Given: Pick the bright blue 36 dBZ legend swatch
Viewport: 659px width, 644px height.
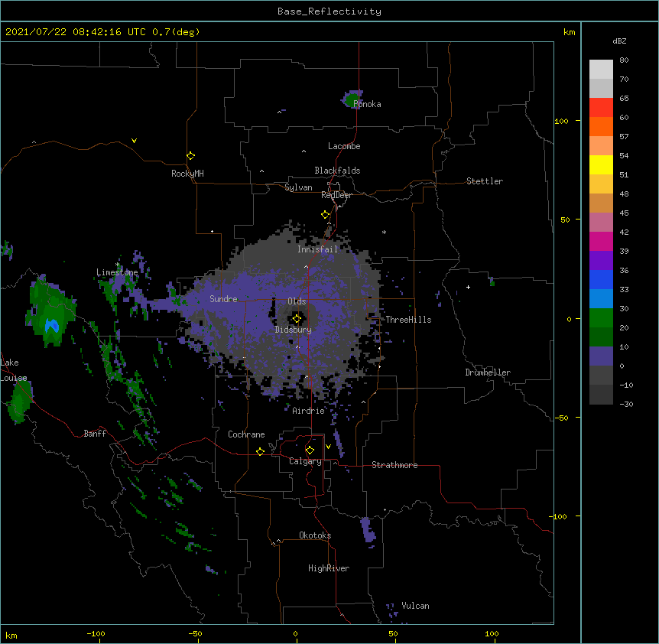Looking at the screenshot, I should click(x=601, y=279).
